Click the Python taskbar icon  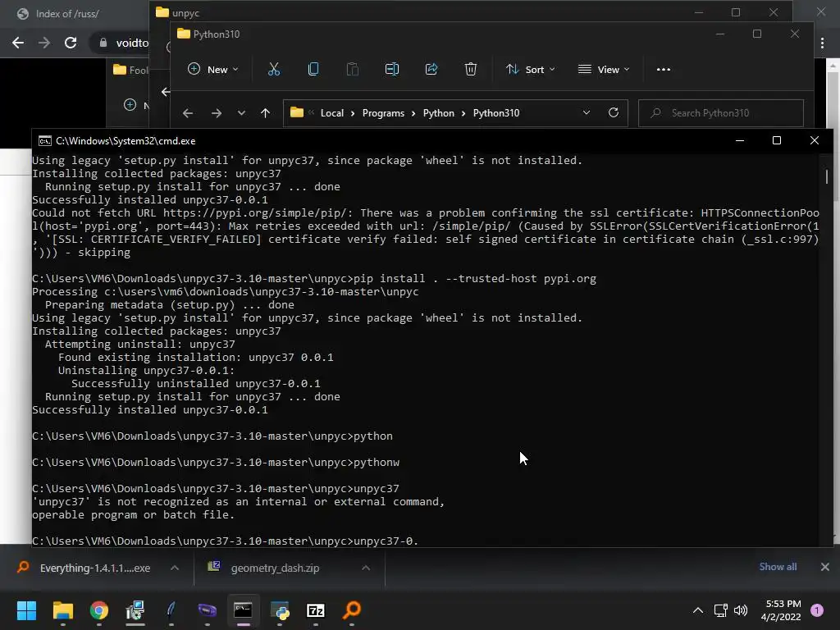[280, 610]
